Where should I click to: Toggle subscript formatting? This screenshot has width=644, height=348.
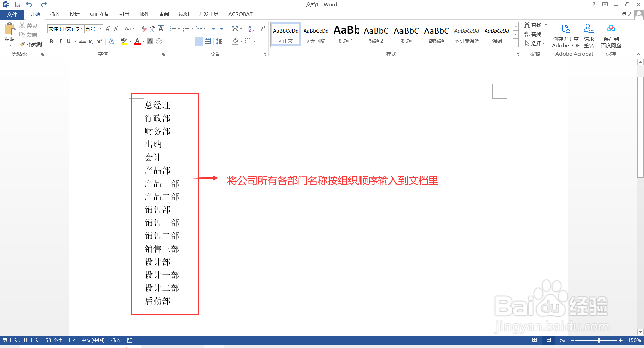click(x=91, y=41)
